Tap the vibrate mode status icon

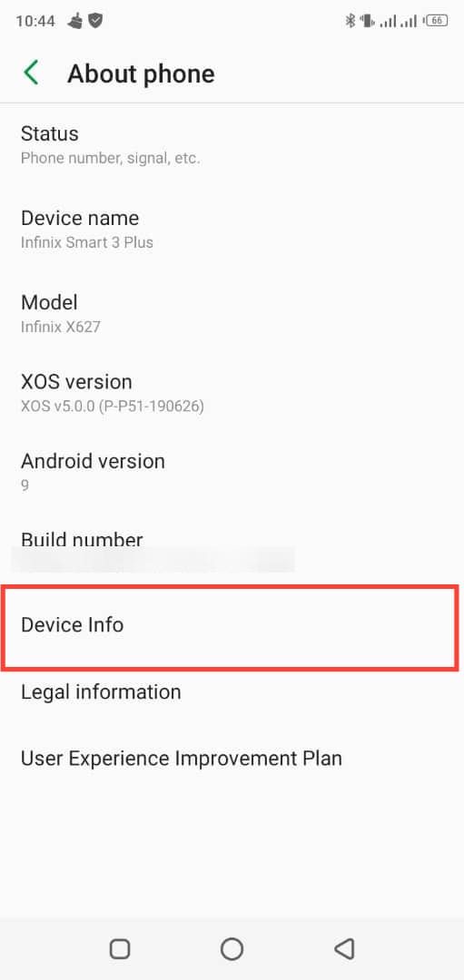click(x=367, y=21)
